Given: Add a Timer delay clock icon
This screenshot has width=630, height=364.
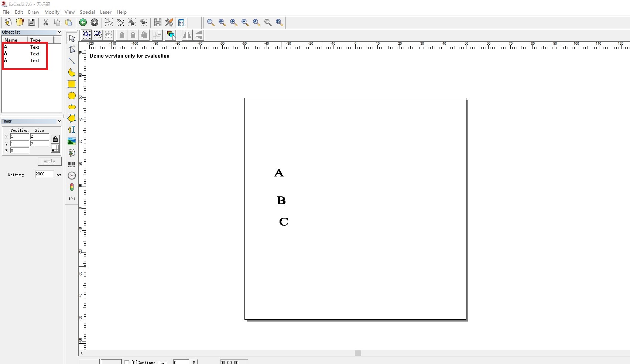Looking at the screenshot, I should (x=72, y=176).
